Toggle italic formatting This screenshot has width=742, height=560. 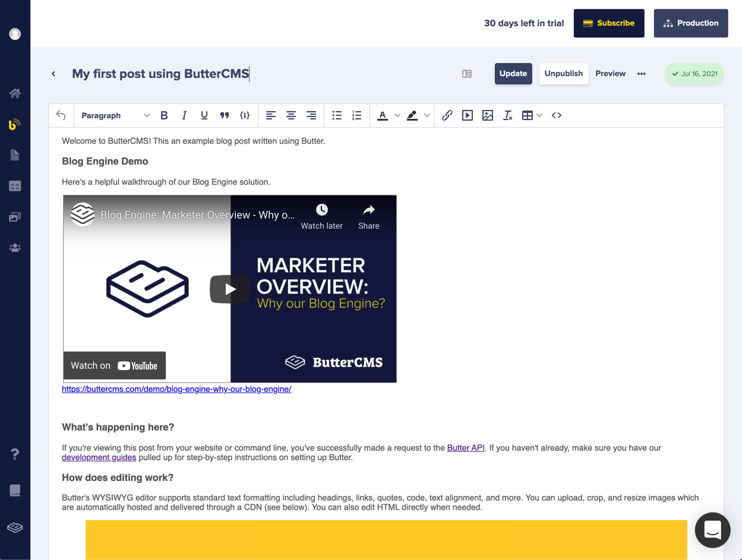184,115
